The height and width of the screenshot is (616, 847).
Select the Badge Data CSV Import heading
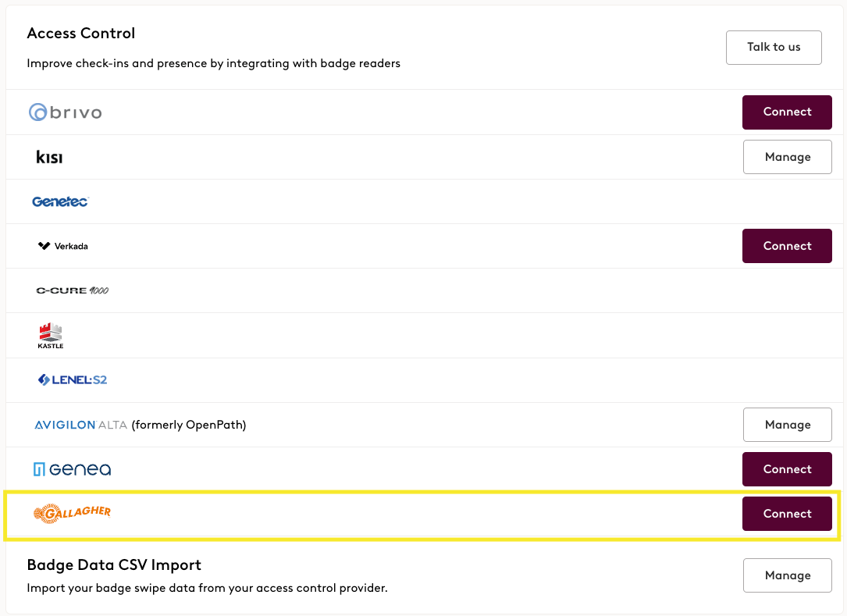coord(114,564)
